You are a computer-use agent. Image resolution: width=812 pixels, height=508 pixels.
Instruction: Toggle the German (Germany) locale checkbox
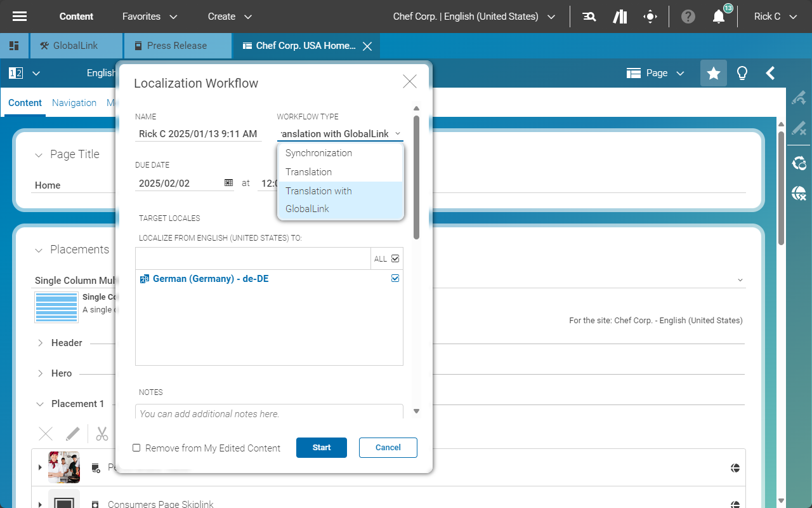click(x=395, y=278)
